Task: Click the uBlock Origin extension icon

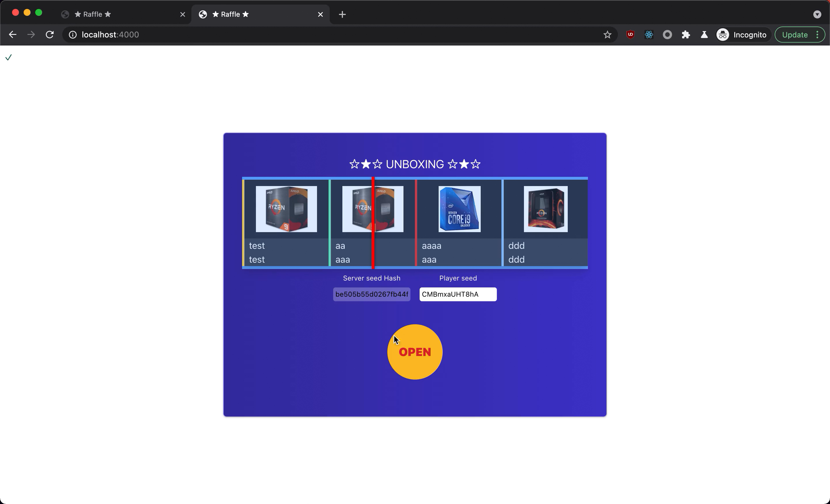Action: [x=630, y=35]
